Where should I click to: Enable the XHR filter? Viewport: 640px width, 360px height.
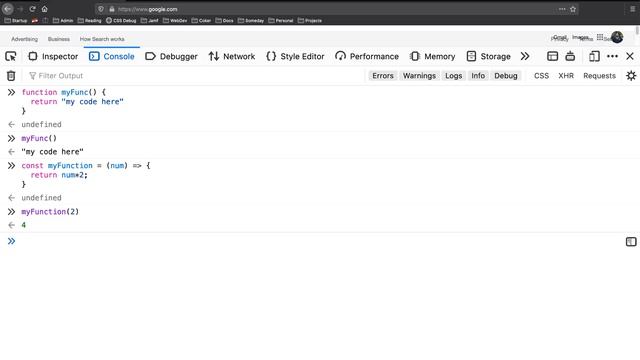(566, 76)
